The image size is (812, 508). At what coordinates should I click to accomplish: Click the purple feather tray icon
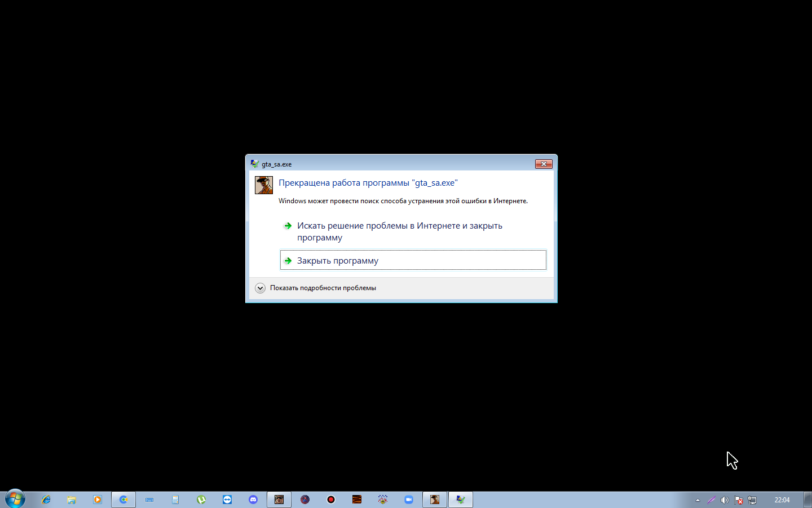[711, 500]
